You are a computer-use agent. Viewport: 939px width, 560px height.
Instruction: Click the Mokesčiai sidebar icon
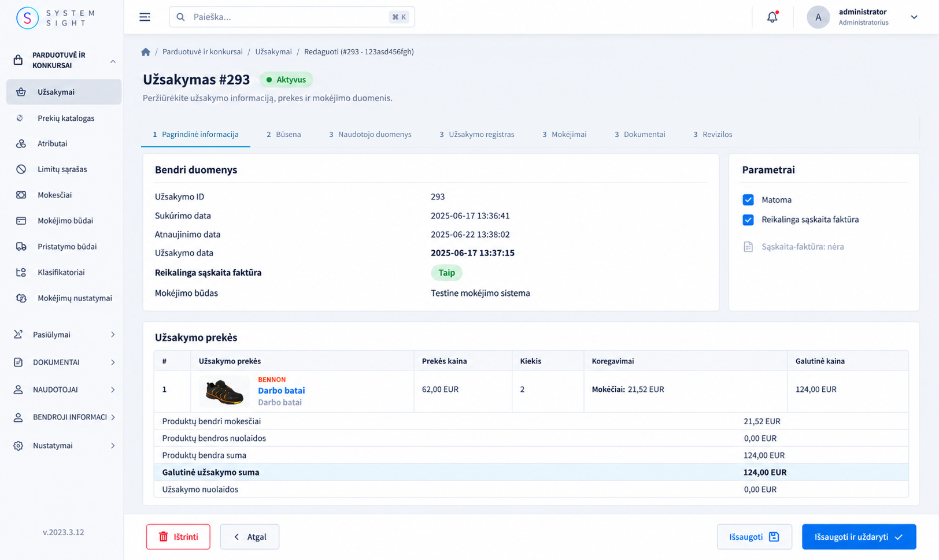coord(21,195)
